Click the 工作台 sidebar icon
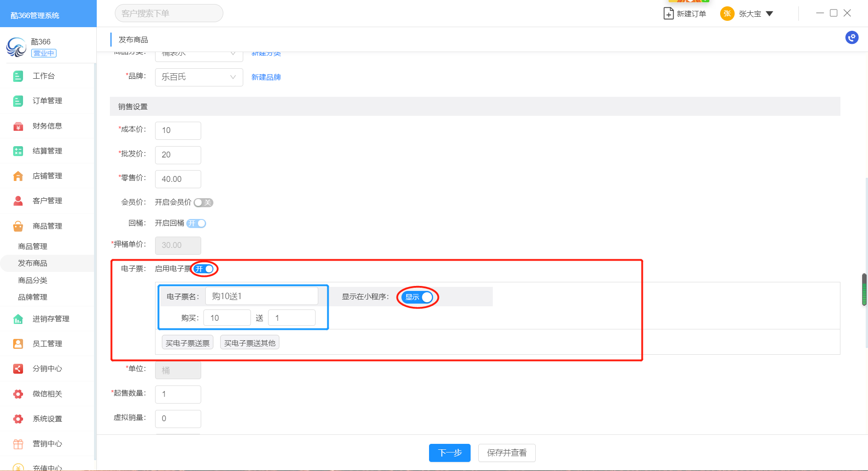 (x=18, y=76)
